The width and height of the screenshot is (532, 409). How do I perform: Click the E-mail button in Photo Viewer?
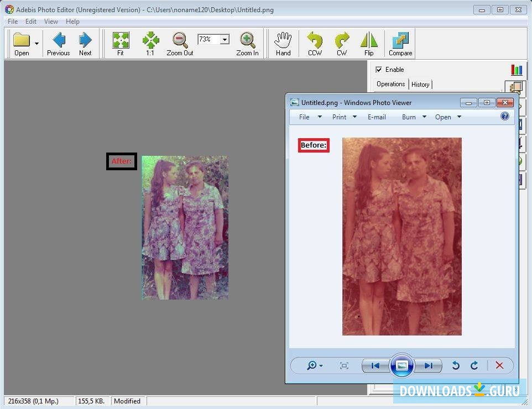coord(377,117)
